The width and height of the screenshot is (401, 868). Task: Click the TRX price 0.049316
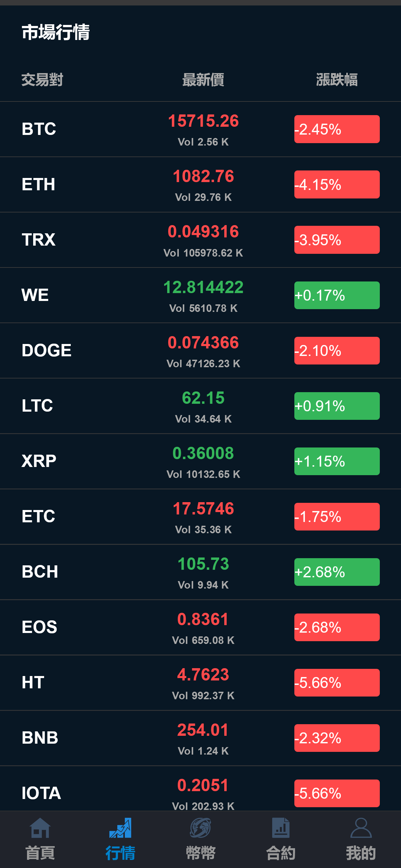[x=203, y=232]
